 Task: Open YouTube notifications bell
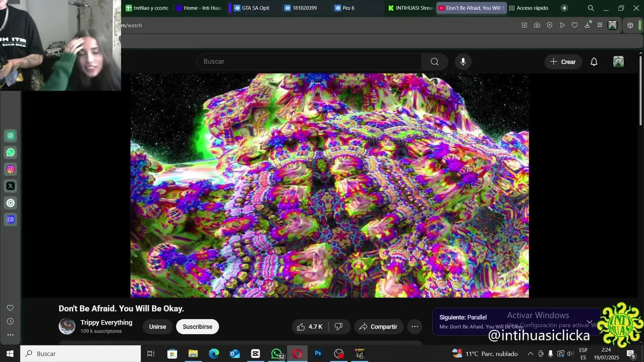click(x=594, y=62)
